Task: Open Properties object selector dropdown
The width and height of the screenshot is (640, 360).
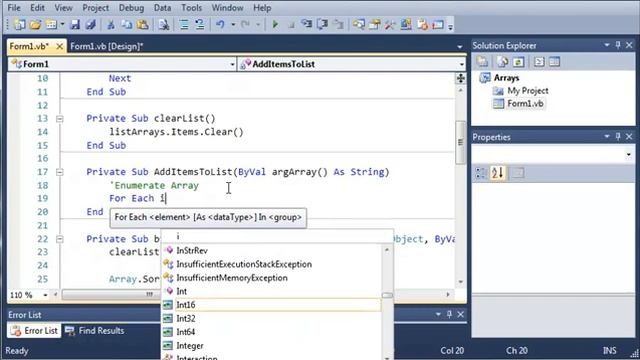Action: click(x=629, y=154)
